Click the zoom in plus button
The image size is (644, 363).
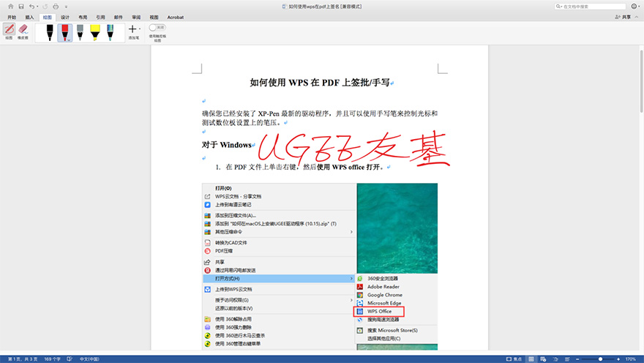[618, 359]
